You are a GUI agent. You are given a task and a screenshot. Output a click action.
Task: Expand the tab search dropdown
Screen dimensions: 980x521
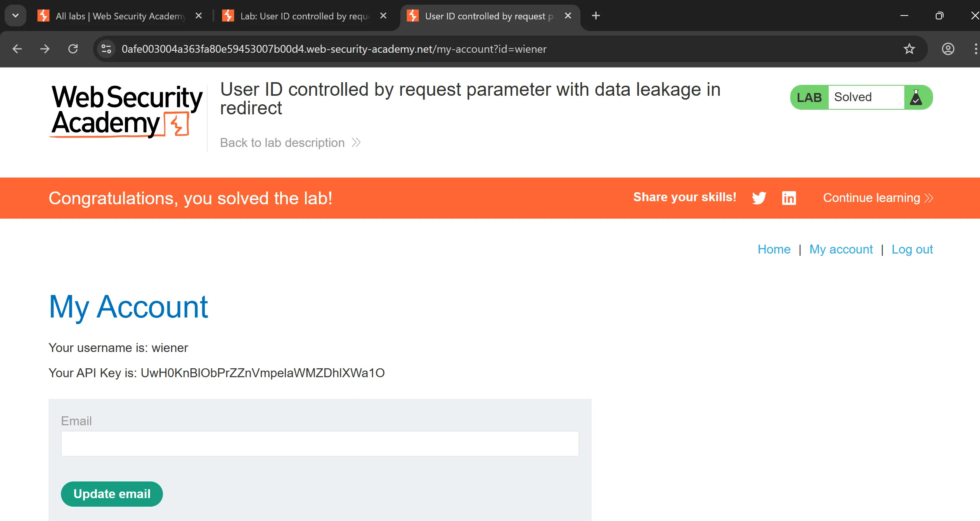16,16
